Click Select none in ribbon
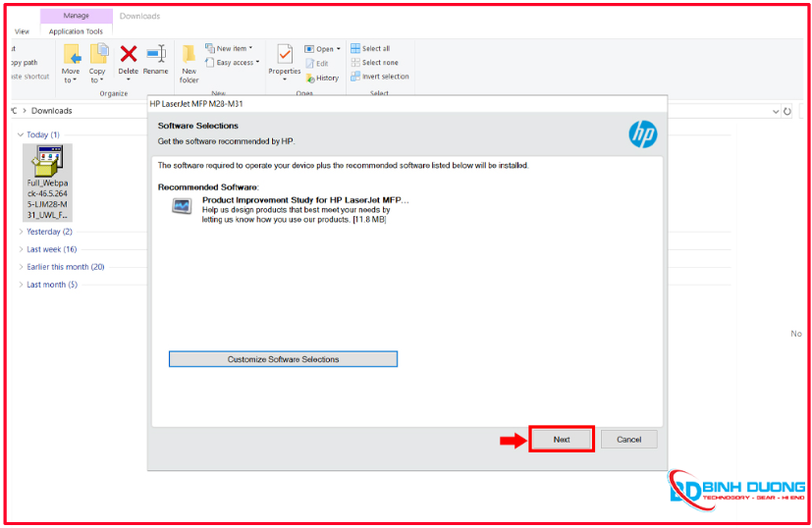Viewport: 812px width, 528px height. [374, 62]
